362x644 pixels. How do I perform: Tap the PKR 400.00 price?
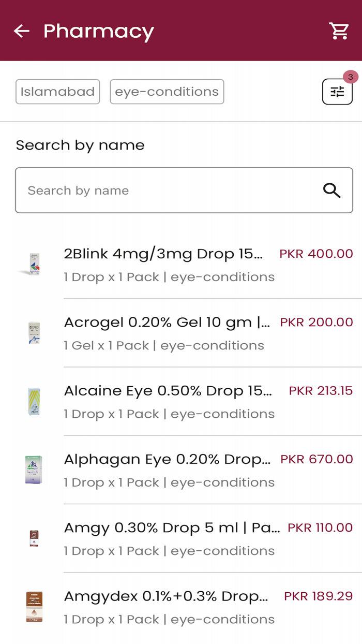(x=316, y=254)
